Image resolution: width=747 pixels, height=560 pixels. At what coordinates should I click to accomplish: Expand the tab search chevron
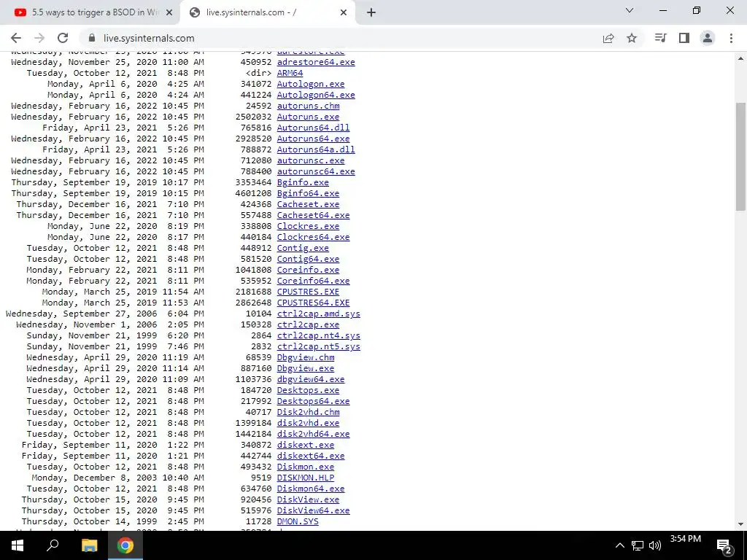pyautogui.click(x=630, y=10)
